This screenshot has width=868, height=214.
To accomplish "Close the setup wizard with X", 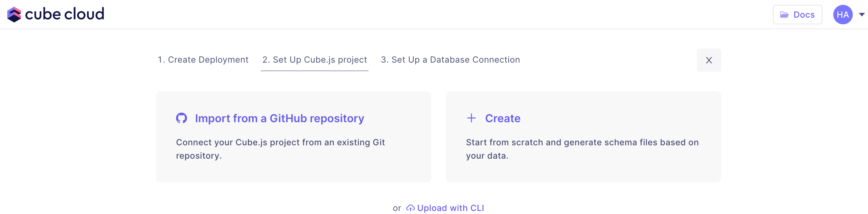I will 709,60.
